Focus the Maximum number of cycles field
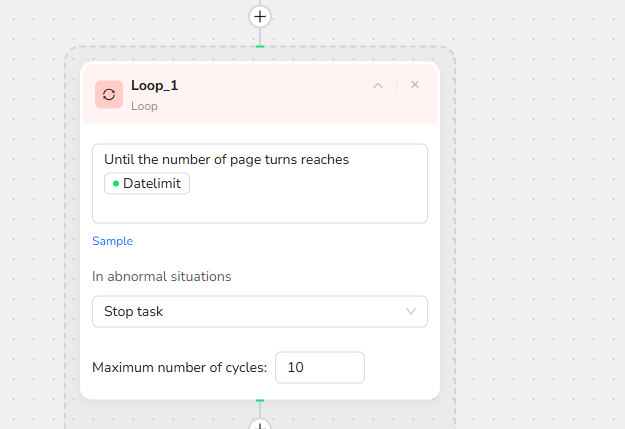 319,367
